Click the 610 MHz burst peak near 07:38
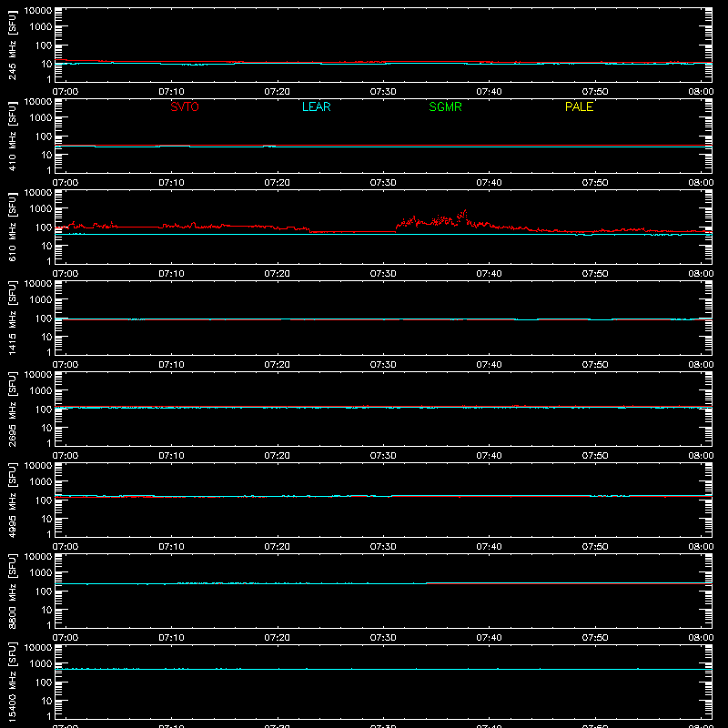728x728 pixels. pyautogui.click(x=465, y=211)
